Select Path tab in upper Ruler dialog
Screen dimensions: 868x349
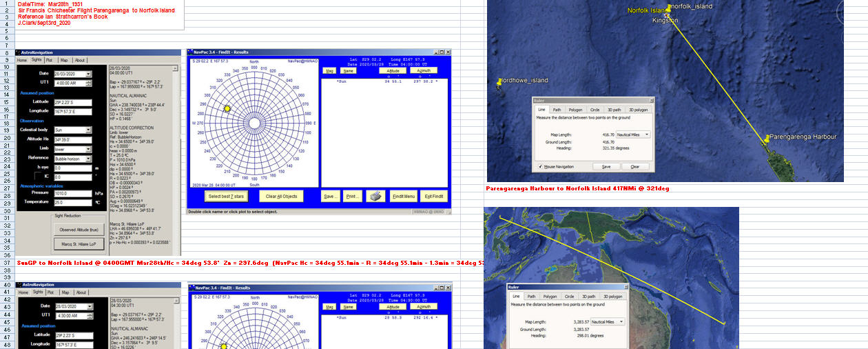[557, 110]
